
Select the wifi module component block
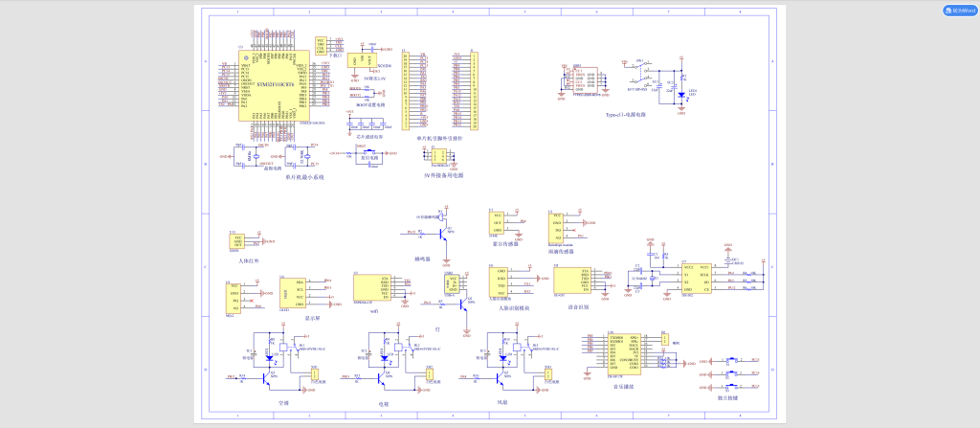click(371, 288)
